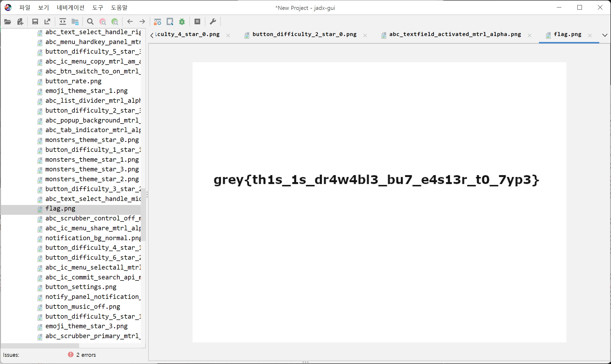Click the horizontal scrollbar of the file tree

[40, 346]
